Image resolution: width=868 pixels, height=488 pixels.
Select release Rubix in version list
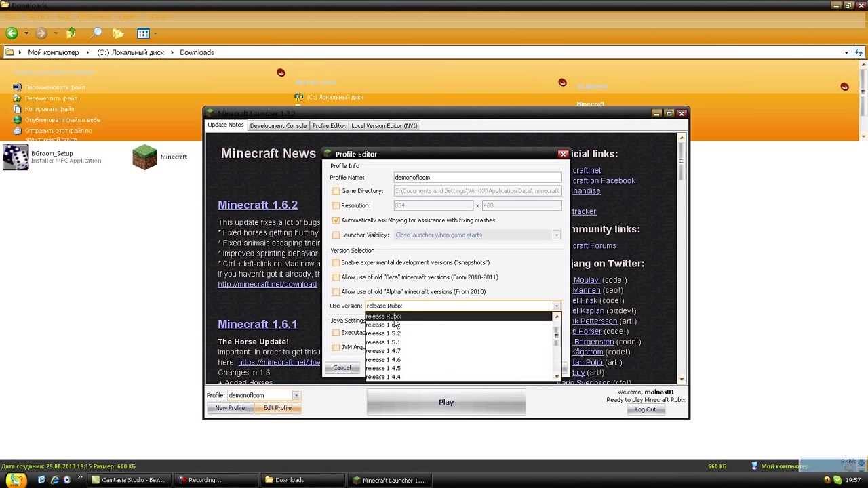click(x=459, y=316)
